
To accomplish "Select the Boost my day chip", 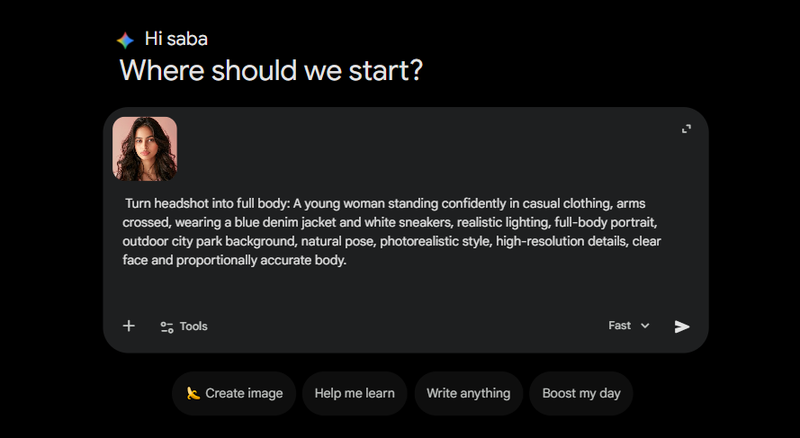I will (x=580, y=393).
